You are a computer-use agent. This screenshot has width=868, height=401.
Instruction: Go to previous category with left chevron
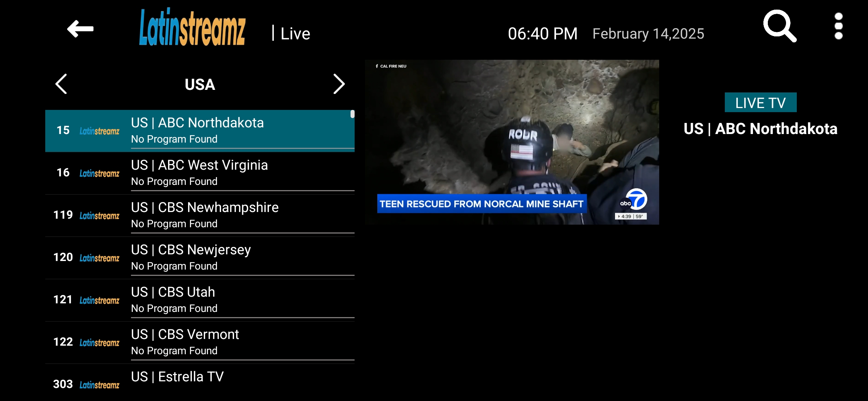[61, 84]
